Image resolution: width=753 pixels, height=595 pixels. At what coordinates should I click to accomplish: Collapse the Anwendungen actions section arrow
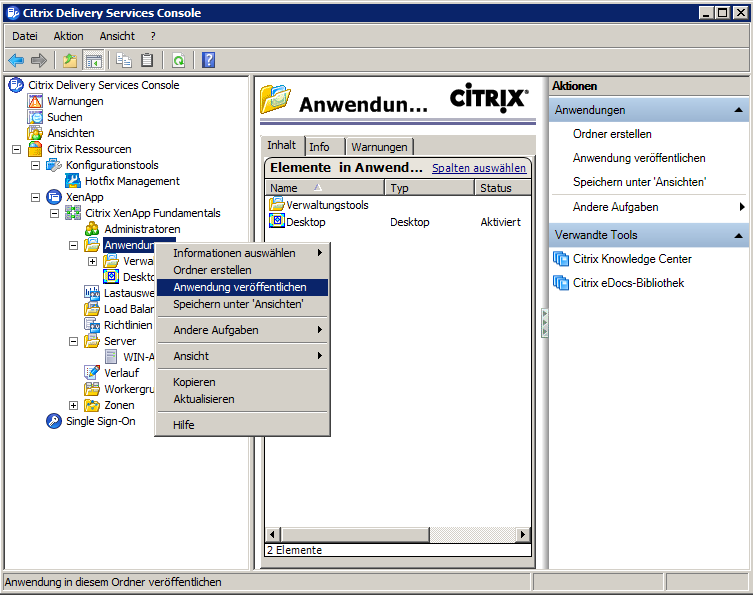pyautogui.click(x=739, y=110)
